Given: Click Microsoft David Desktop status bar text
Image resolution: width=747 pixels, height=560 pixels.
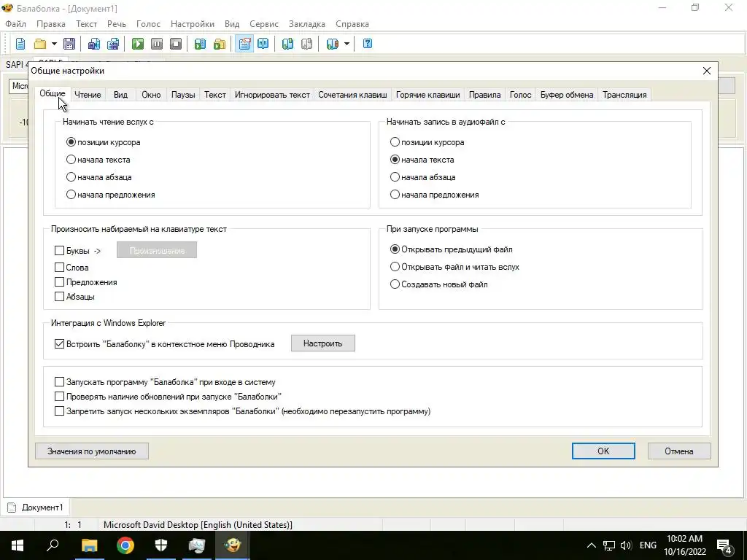Looking at the screenshot, I should [198, 525].
